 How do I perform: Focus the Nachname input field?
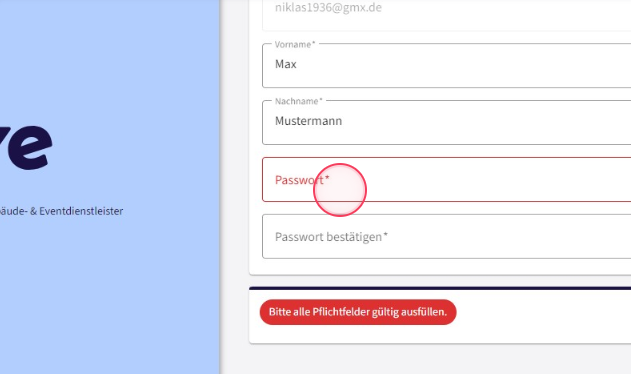[x=447, y=122]
